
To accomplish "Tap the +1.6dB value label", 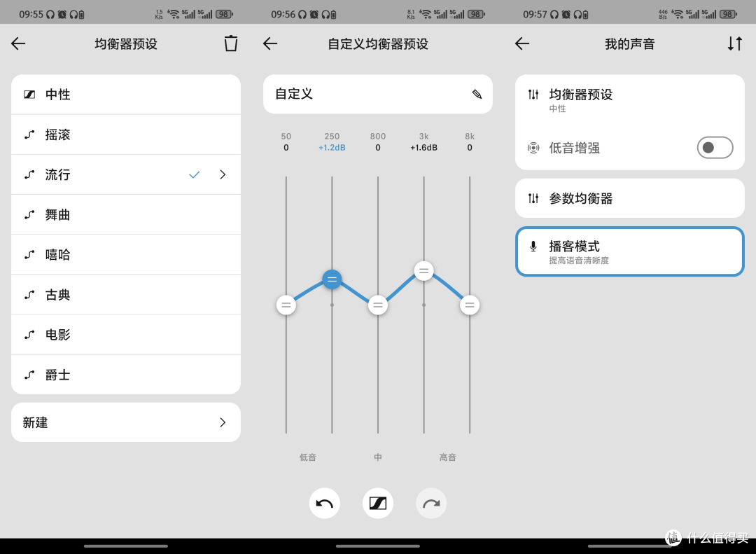I will tap(423, 148).
